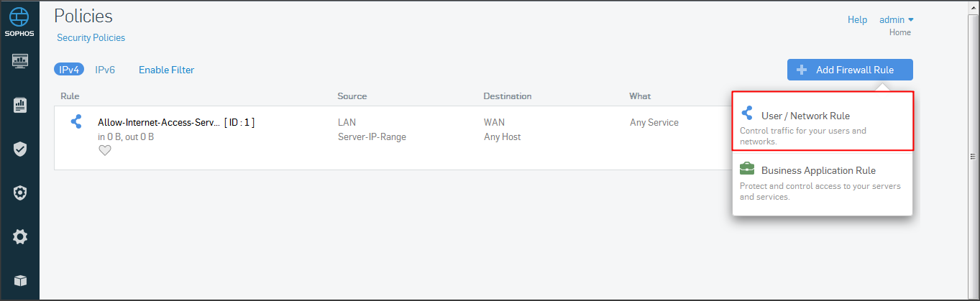Open the shield checkmark sidebar icon

point(20,149)
